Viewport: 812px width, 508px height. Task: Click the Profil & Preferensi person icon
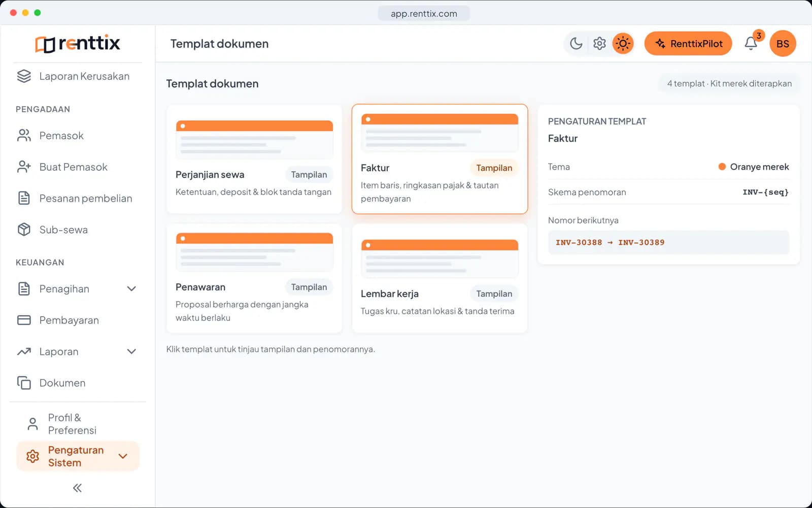(x=32, y=424)
